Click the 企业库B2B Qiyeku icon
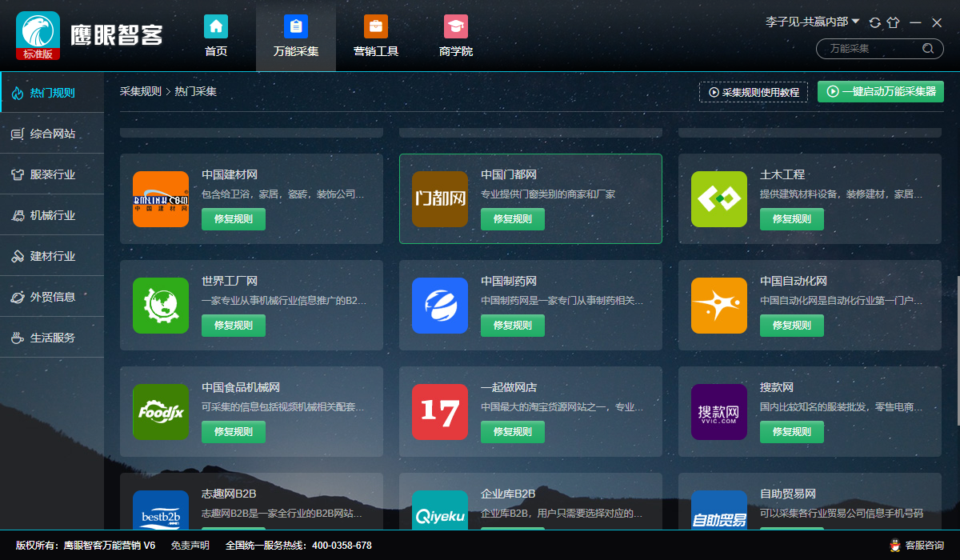Screen dimensions: 960x560 pyautogui.click(x=440, y=510)
